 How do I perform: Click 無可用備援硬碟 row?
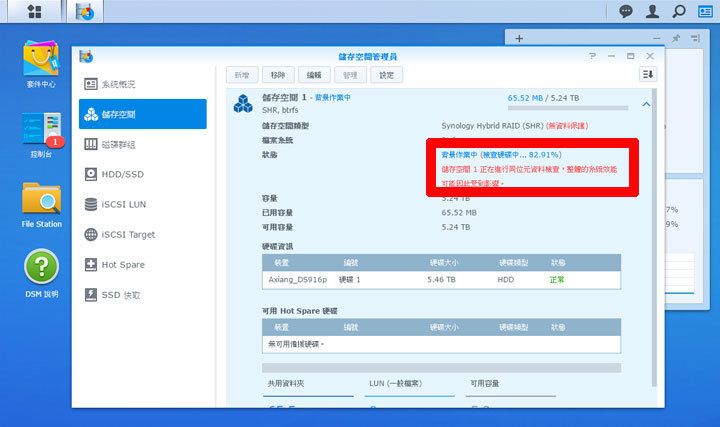441,344
